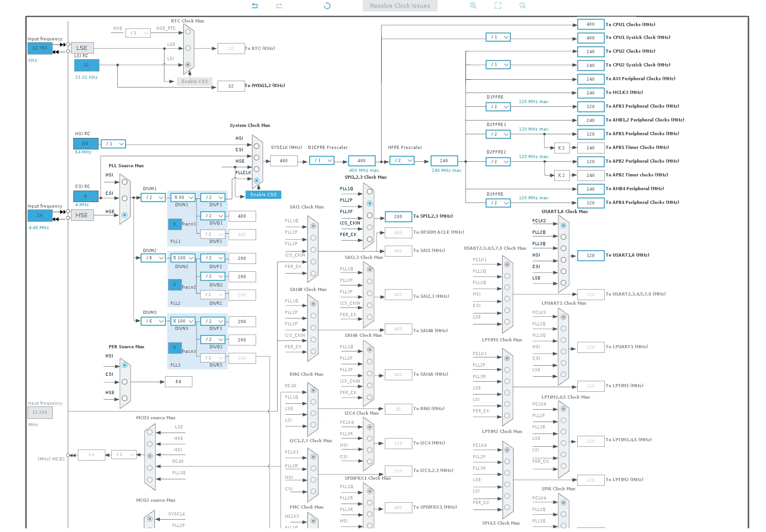
Task: Select HSE in System Clock Mux
Action: coord(257,169)
